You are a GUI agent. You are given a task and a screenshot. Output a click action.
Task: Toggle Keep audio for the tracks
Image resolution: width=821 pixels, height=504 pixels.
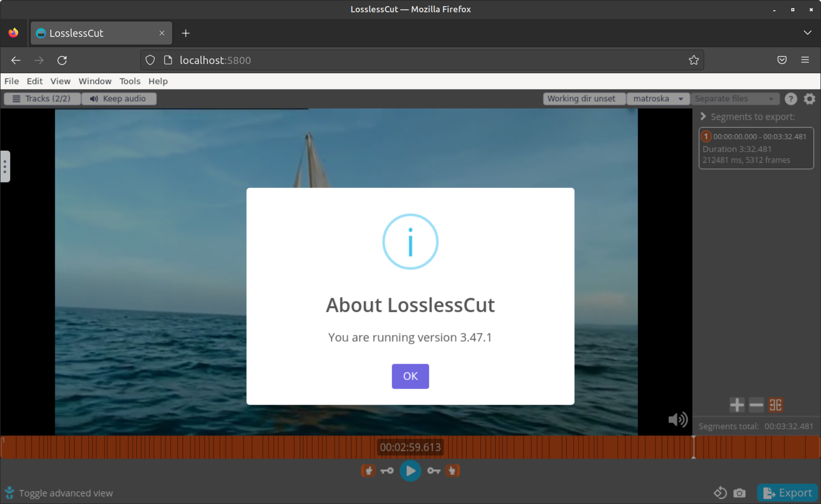click(119, 98)
